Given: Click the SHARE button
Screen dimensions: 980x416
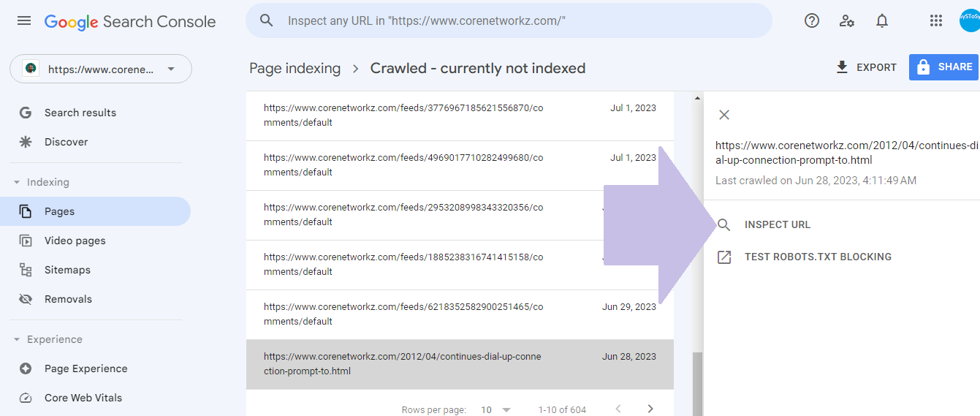Looking at the screenshot, I should 944,67.
